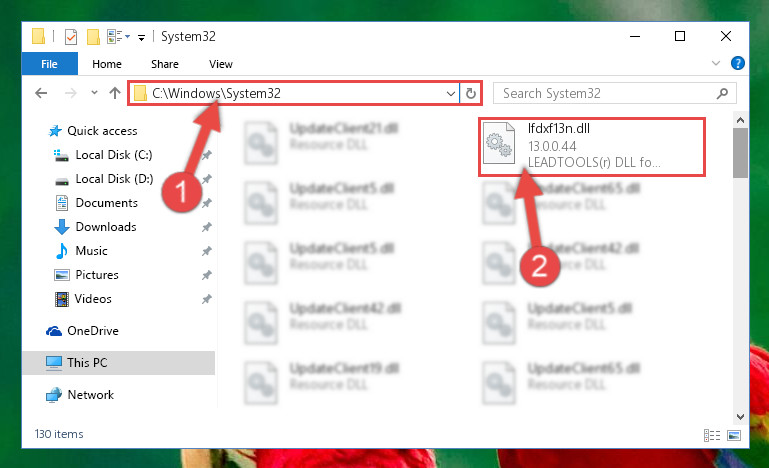This screenshot has height=468, width=769.
Task: Click the search magnifier icon
Action: click(722, 93)
